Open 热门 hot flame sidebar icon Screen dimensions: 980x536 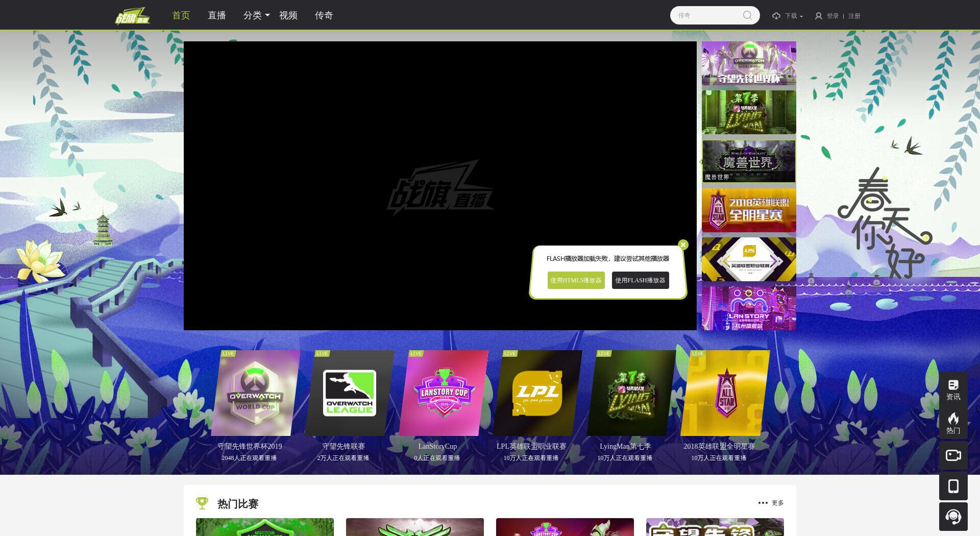(x=953, y=423)
